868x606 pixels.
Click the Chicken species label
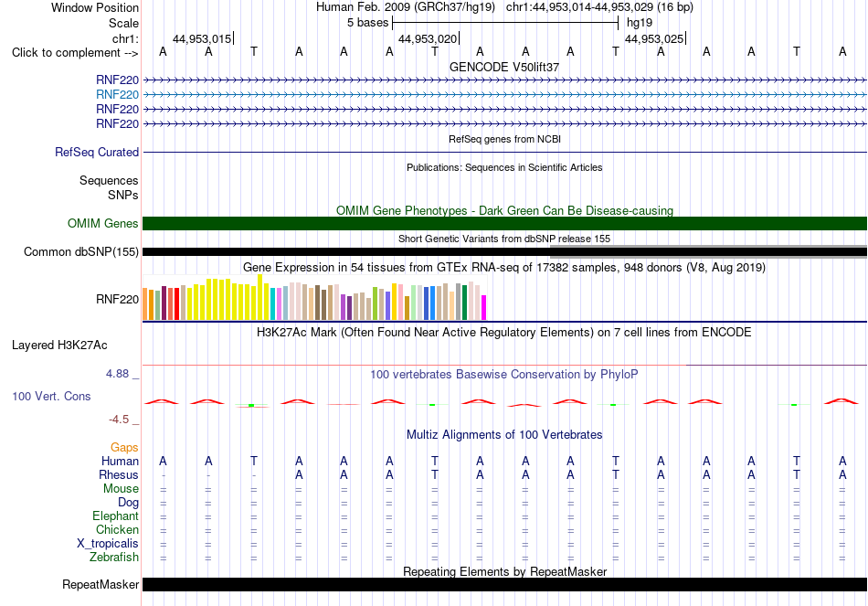117,529
